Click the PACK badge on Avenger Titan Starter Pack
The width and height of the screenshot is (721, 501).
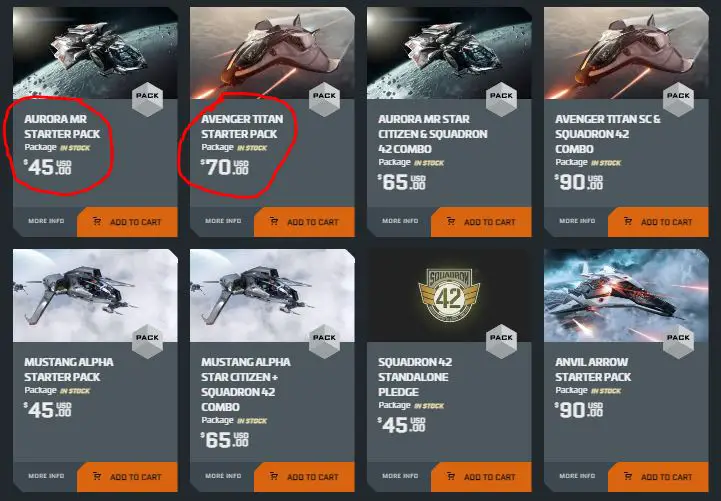tap(324, 99)
